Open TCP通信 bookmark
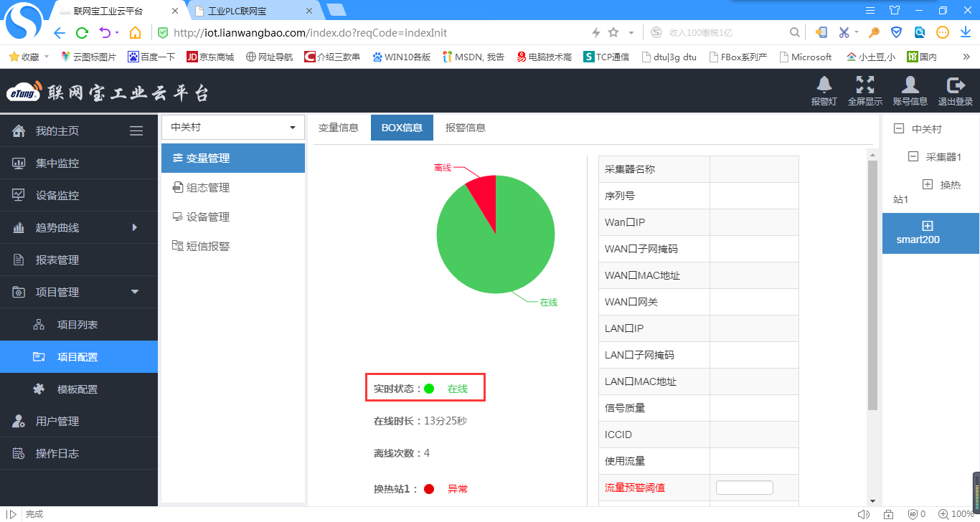980x522 pixels. tap(606, 57)
